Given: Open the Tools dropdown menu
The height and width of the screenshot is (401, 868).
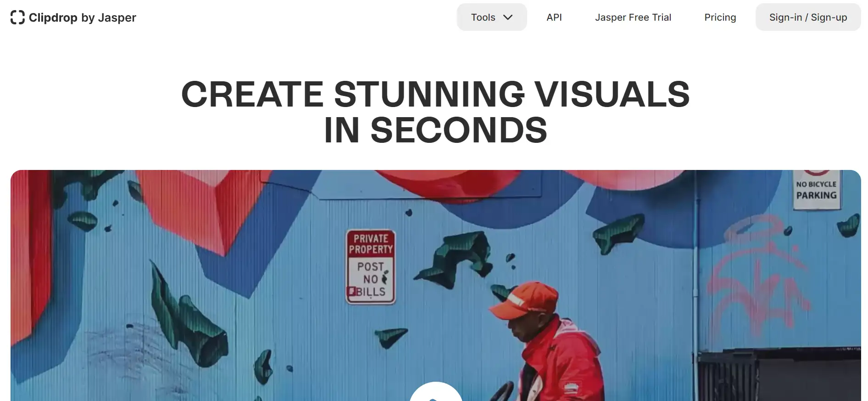Looking at the screenshot, I should point(484,17).
